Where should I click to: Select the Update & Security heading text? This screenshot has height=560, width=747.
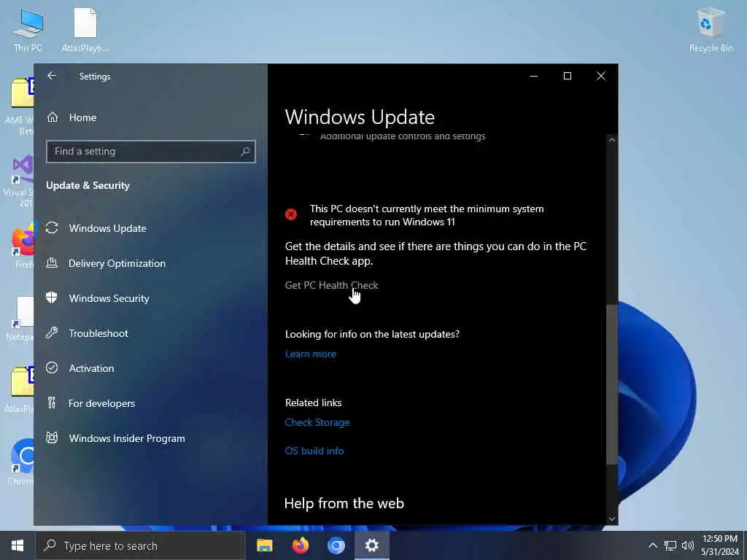pos(88,186)
